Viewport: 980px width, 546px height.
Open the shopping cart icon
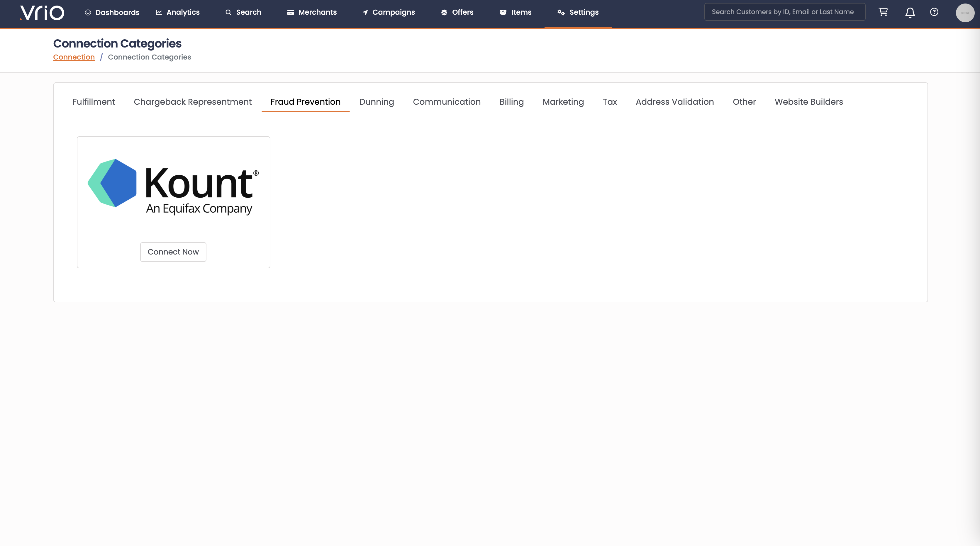pyautogui.click(x=883, y=12)
